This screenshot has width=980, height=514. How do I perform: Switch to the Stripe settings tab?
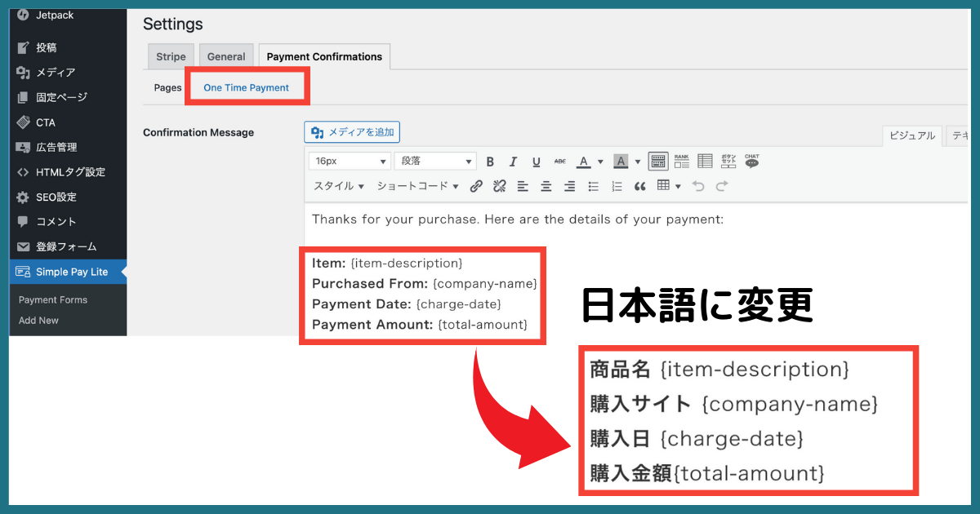170,55
